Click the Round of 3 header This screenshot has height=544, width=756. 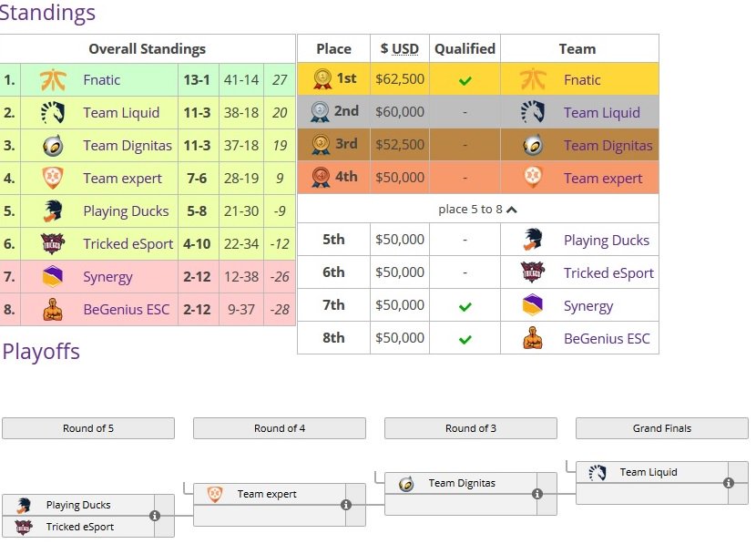(471, 428)
